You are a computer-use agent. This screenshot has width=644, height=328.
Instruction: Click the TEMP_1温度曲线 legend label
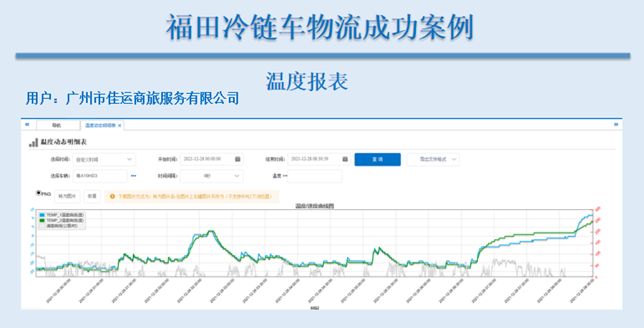pyautogui.click(x=65, y=215)
